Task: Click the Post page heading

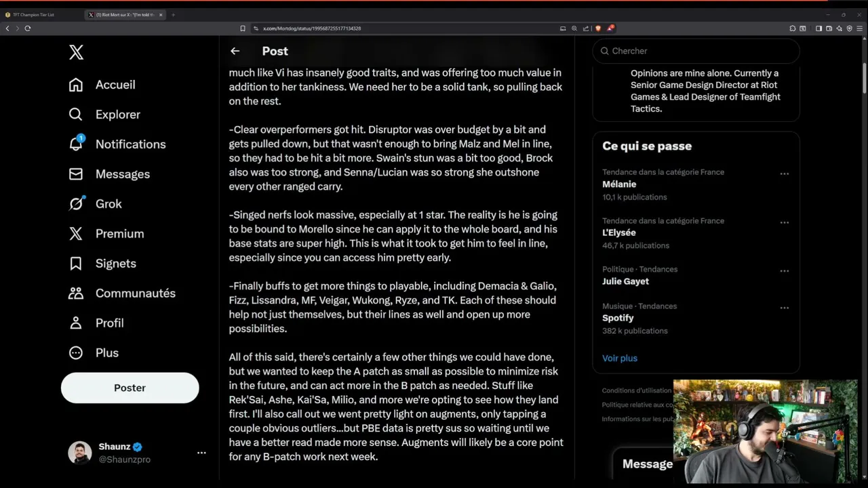Action: 275,51
